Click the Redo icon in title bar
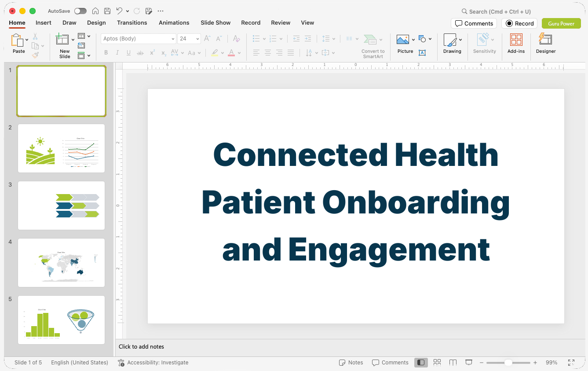 tap(137, 11)
